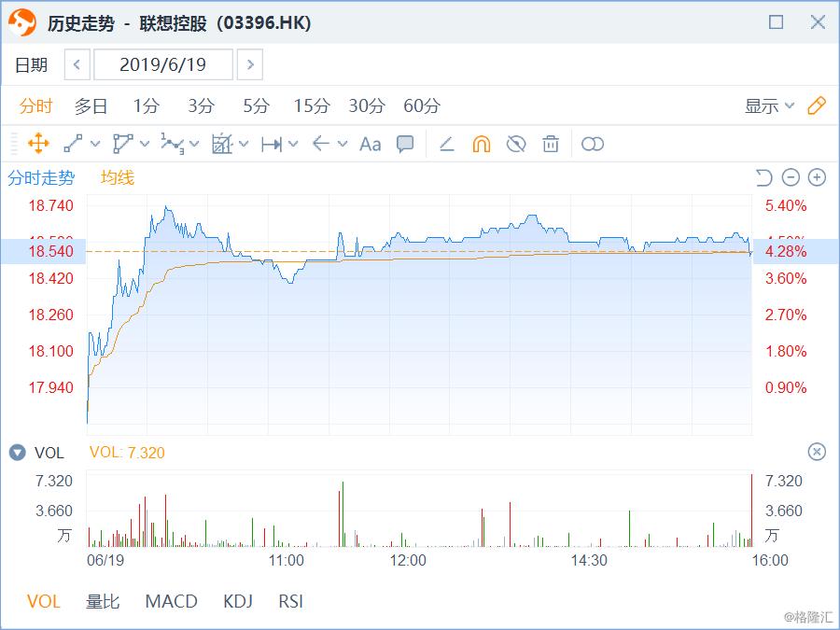
Task: Click the 11:00 time axis label
Action: (x=287, y=560)
